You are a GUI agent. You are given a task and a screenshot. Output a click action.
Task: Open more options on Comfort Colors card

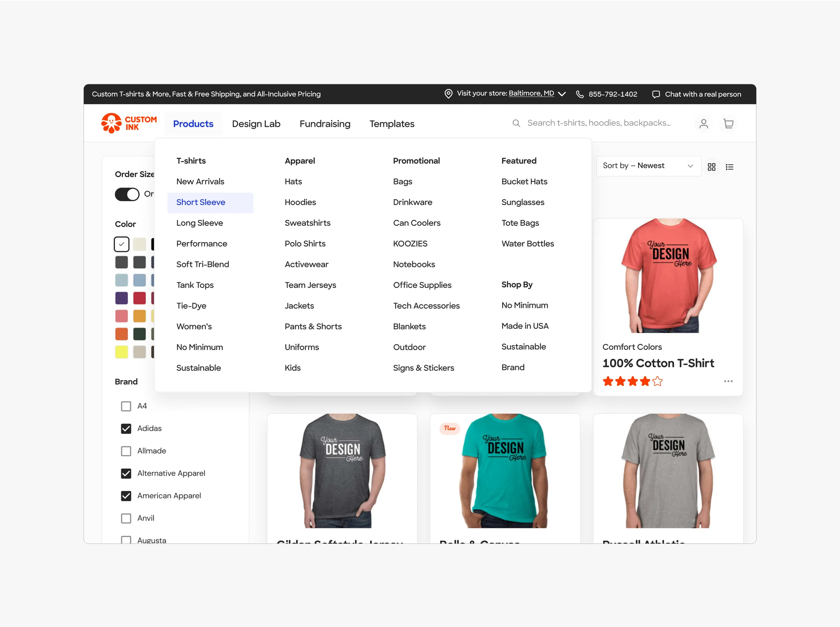point(728,381)
